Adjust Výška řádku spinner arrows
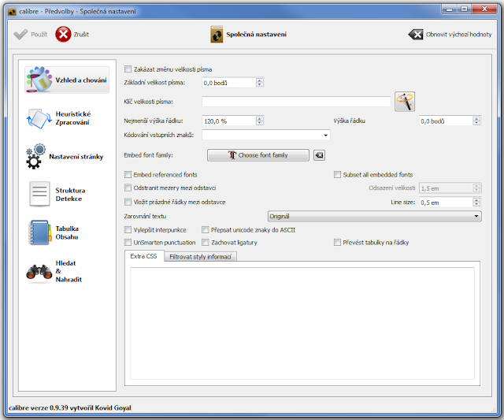 (x=476, y=121)
